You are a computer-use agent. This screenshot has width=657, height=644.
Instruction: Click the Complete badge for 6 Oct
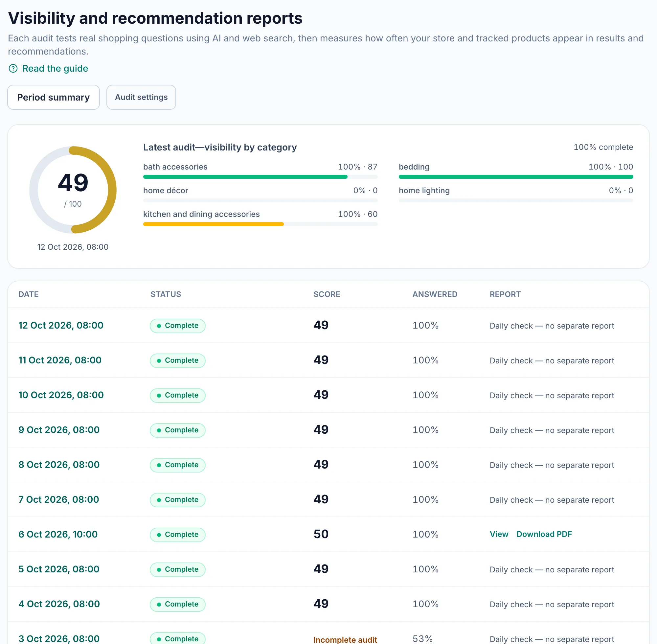tap(177, 535)
